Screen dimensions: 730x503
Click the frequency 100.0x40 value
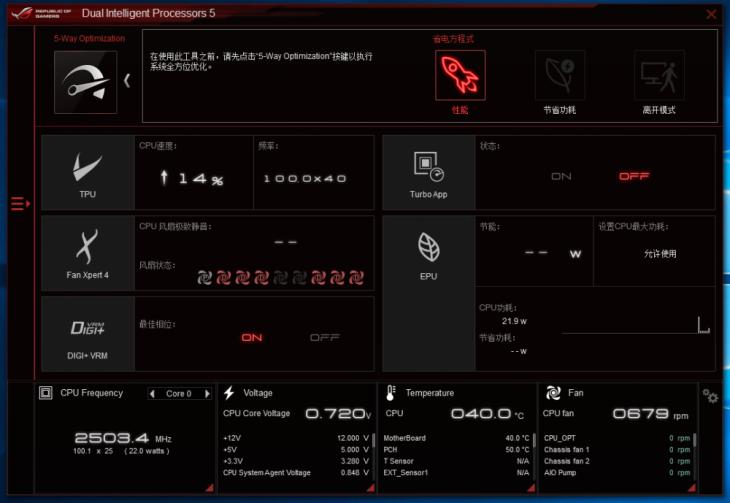pos(305,178)
